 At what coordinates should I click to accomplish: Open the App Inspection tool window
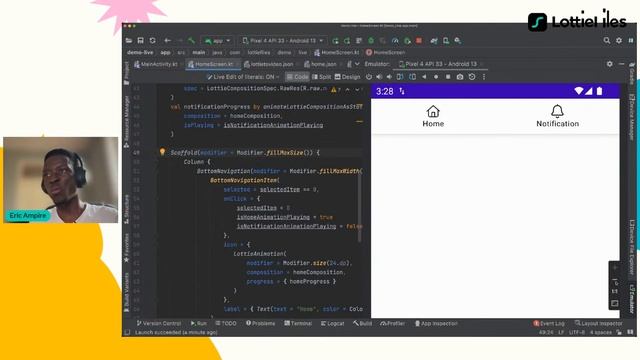[x=436, y=323]
